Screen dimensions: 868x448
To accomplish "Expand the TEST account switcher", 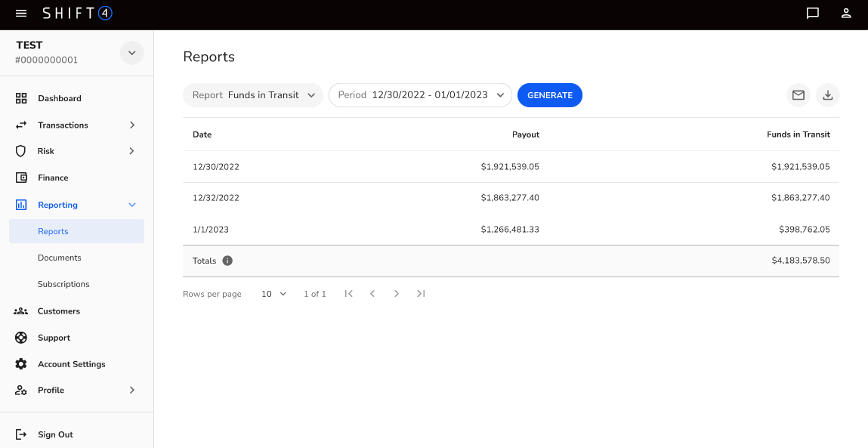I will (132, 53).
